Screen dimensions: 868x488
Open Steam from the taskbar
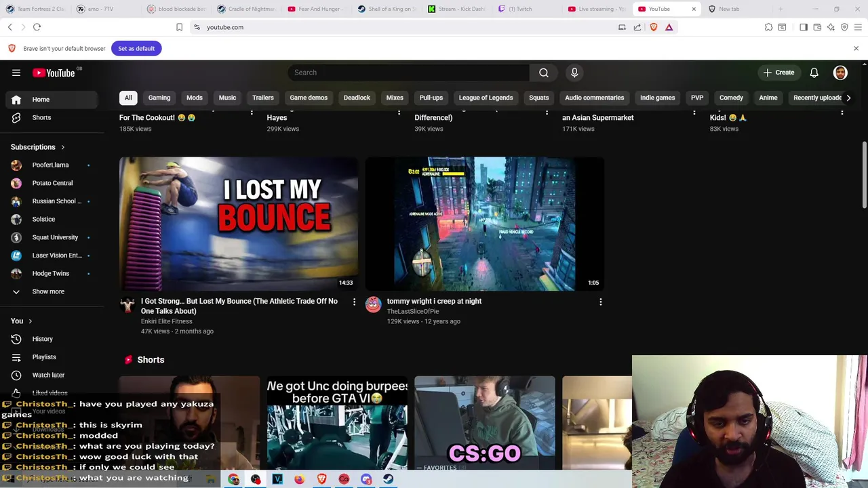[388, 479]
